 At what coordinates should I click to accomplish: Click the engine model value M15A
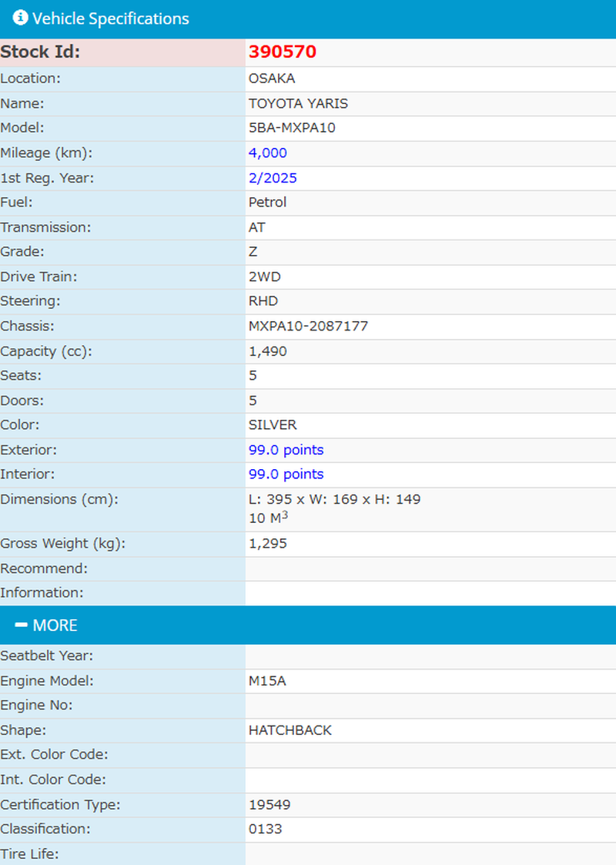click(267, 681)
